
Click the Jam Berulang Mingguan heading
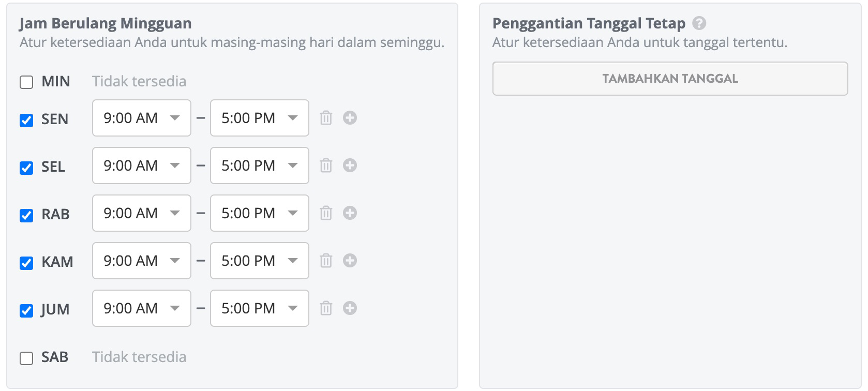coord(104,23)
